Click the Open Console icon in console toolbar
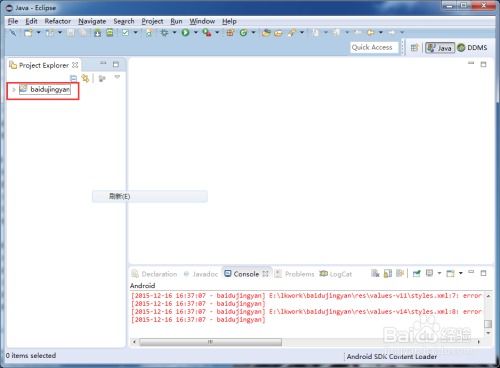Image resolution: width=500 pixels, height=368 pixels. (x=450, y=274)
